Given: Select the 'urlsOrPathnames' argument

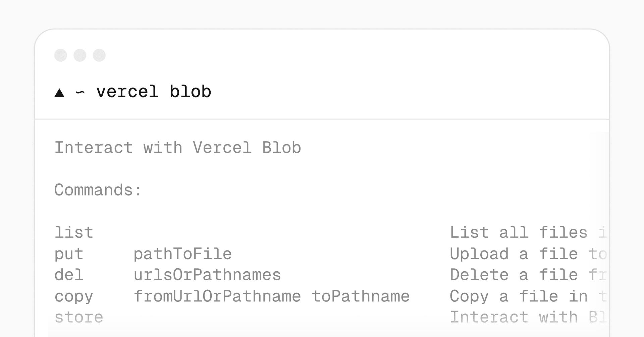Looking at the screenshot, I should pyautogui.click(x=207, y=275).
